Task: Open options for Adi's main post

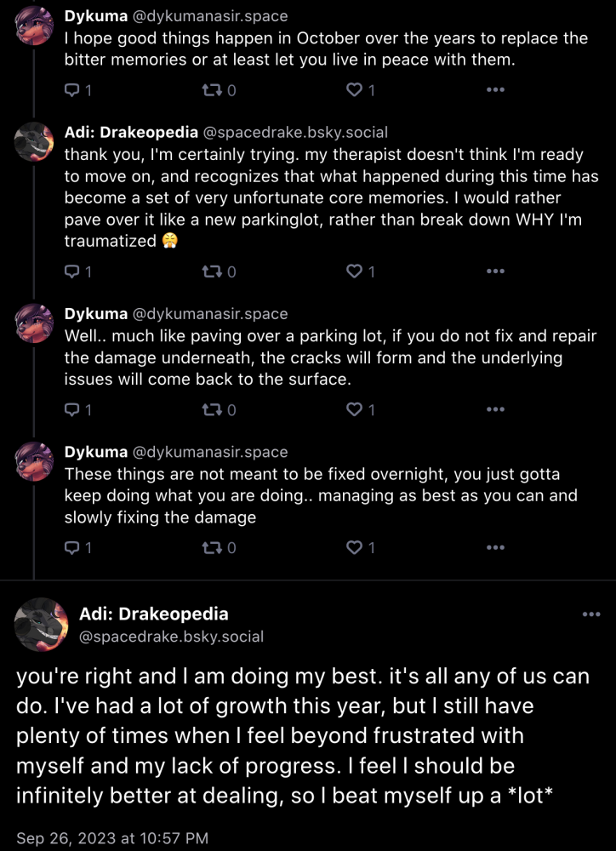Action: tap(591, 614)
